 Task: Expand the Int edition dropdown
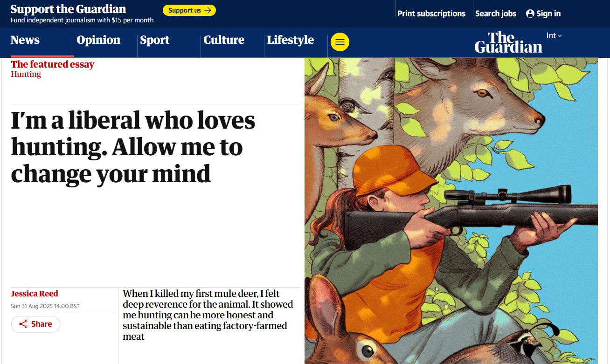click(554, 36)
